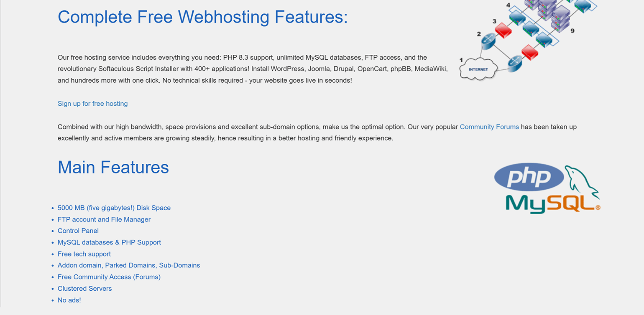Select the No ads! list item
644x315 pixels.
pos(69,300)
